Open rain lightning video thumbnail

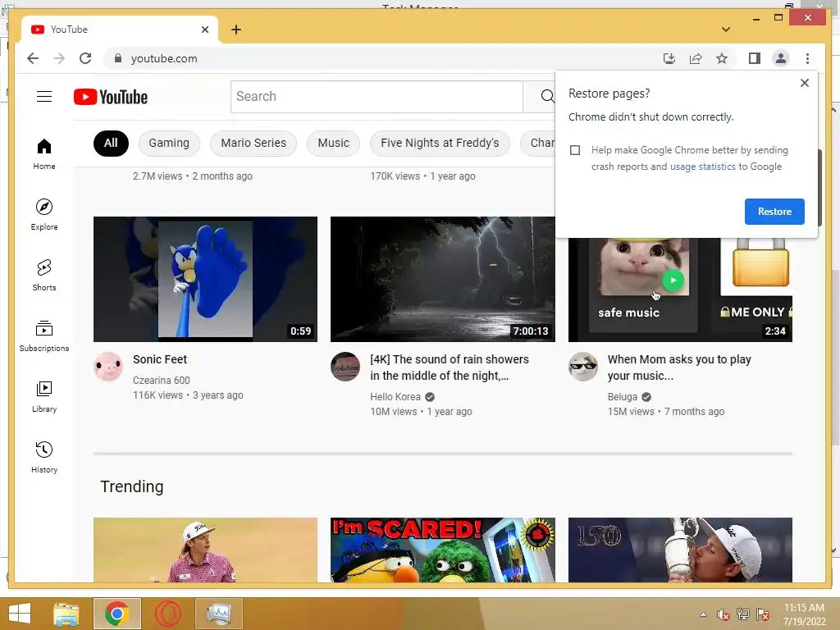pos(442,279)
